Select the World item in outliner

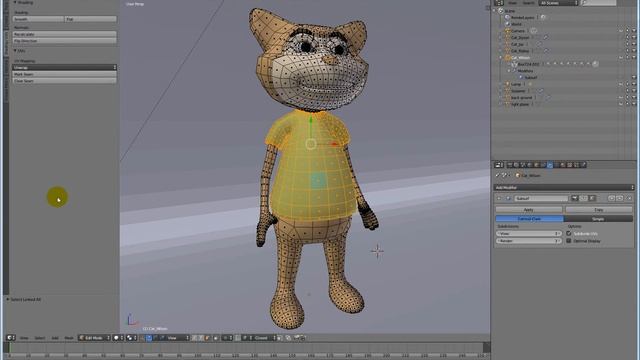516,24
